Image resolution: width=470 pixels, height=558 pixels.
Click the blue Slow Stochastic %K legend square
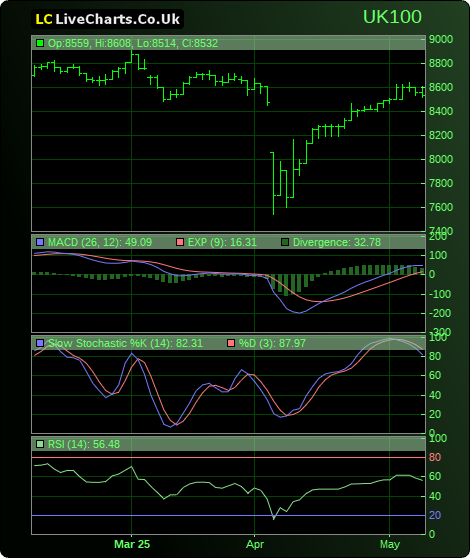pos(40,343)
